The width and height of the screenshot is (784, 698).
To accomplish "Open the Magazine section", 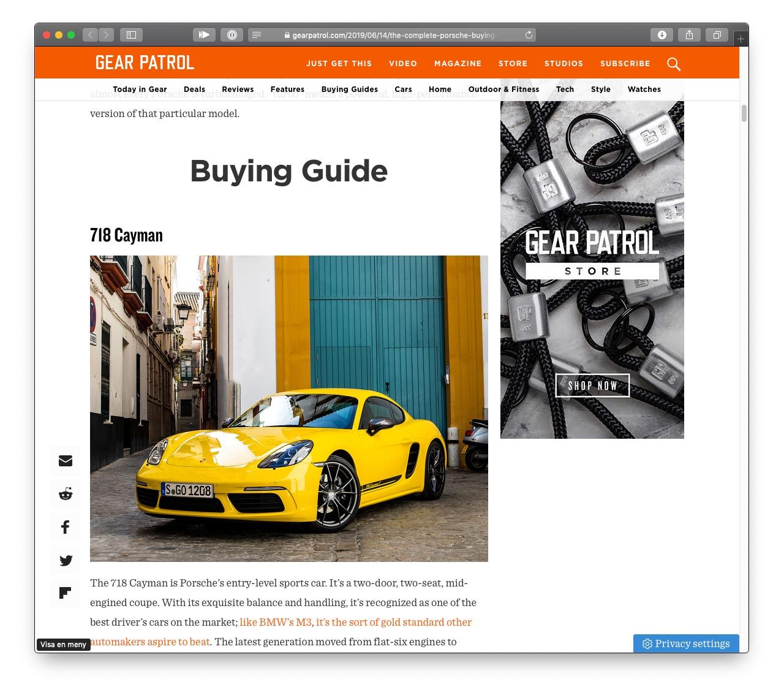I will pyautogui.click(x=458, y=63).
